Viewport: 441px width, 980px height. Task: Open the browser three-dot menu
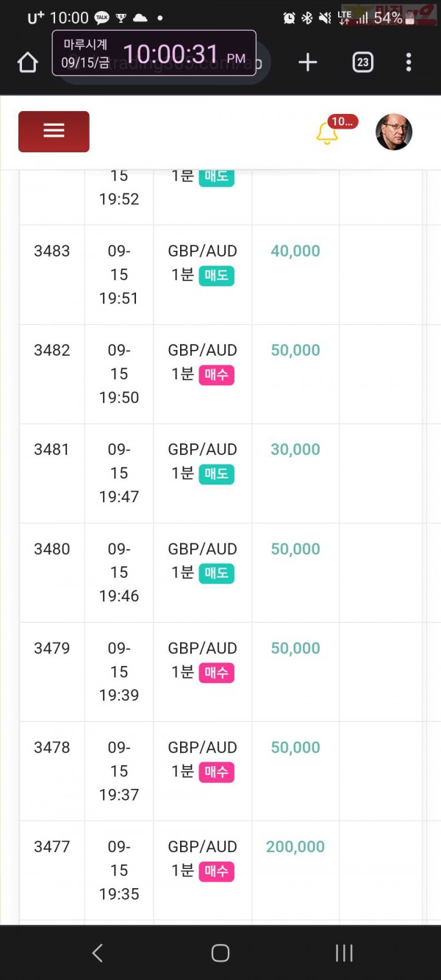(409, 62)
